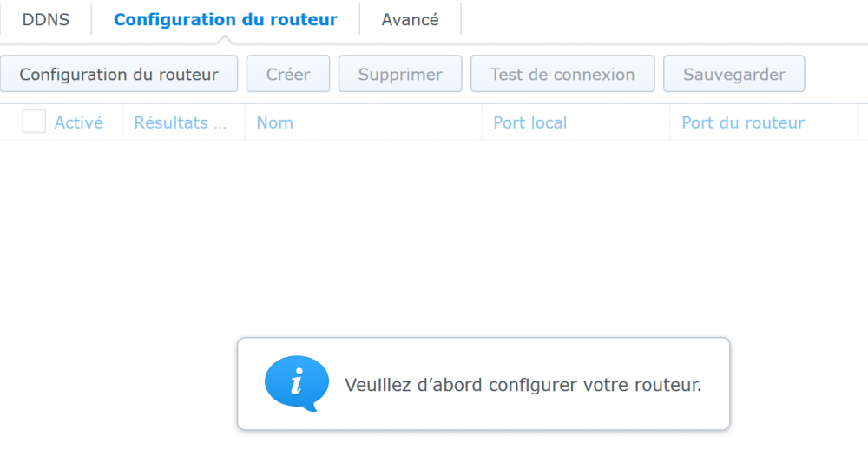Click the Résultats column header

[x=181, y=122]
